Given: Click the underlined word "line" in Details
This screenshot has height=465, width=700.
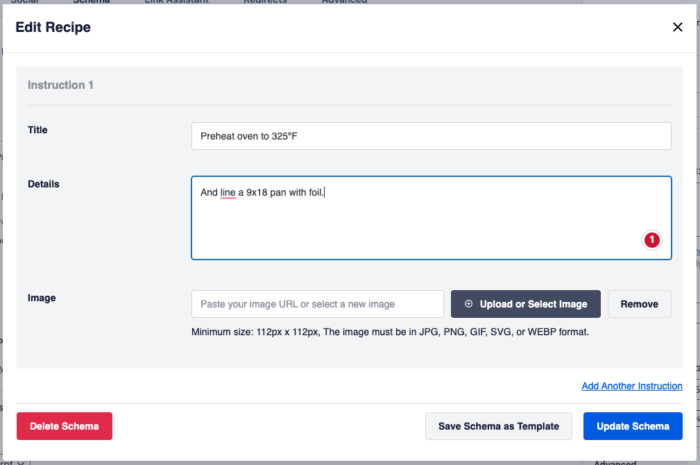Looking at the screenshot, I should [227, 192].
